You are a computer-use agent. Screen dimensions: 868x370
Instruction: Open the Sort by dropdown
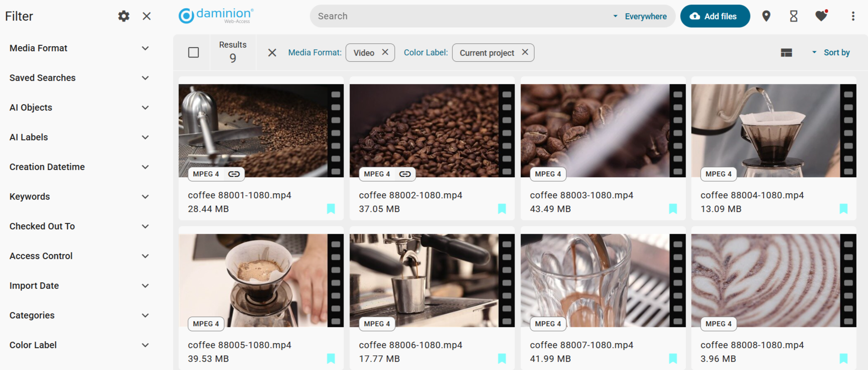tap(831, 53)
